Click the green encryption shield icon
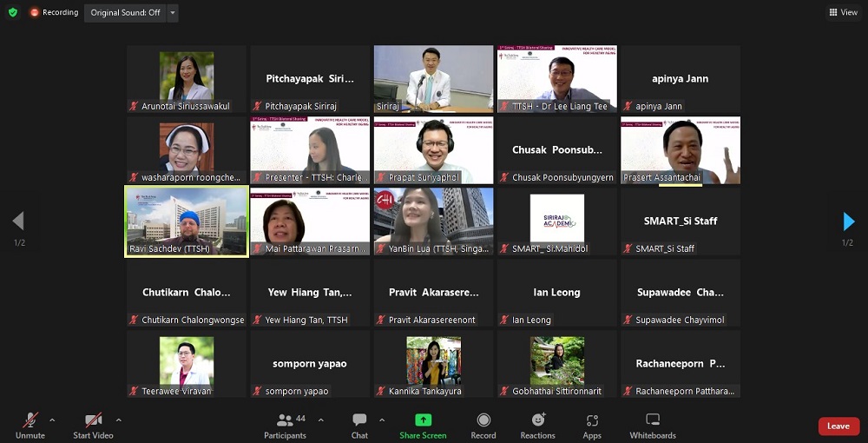 pos(12,12)
